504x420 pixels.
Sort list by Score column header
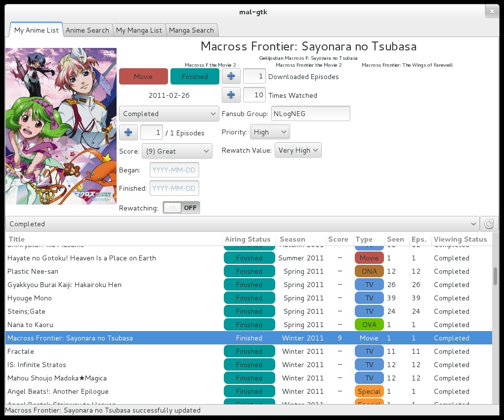coord(339,240)
